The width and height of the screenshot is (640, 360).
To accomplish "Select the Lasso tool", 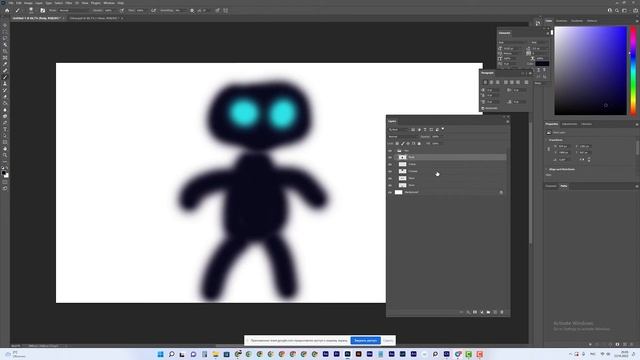I will click(x=5, y=38).
